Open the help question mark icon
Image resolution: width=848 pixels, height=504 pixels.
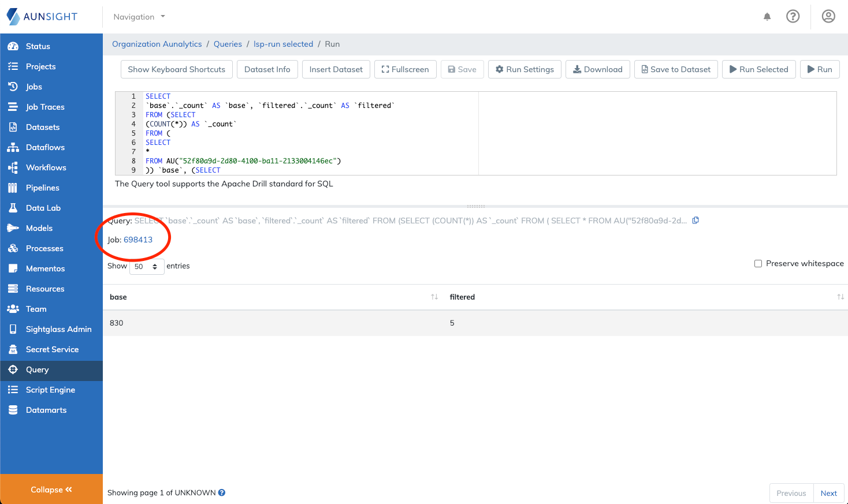pos(793,16)
